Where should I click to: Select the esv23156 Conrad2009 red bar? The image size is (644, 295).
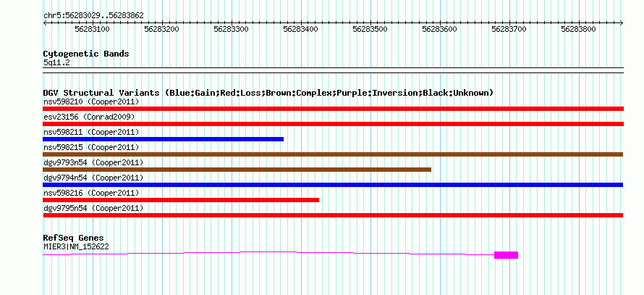(333, 124)
